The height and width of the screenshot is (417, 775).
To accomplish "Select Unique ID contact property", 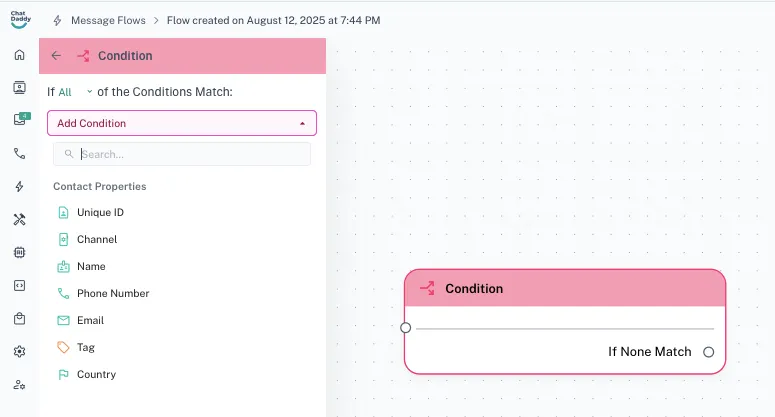I will (x=100, y=213).
